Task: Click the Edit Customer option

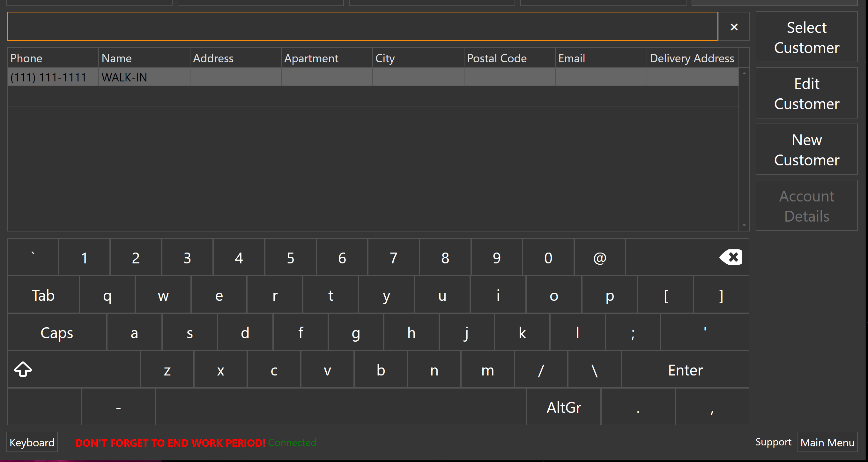Action: click(x=808, y=94)
